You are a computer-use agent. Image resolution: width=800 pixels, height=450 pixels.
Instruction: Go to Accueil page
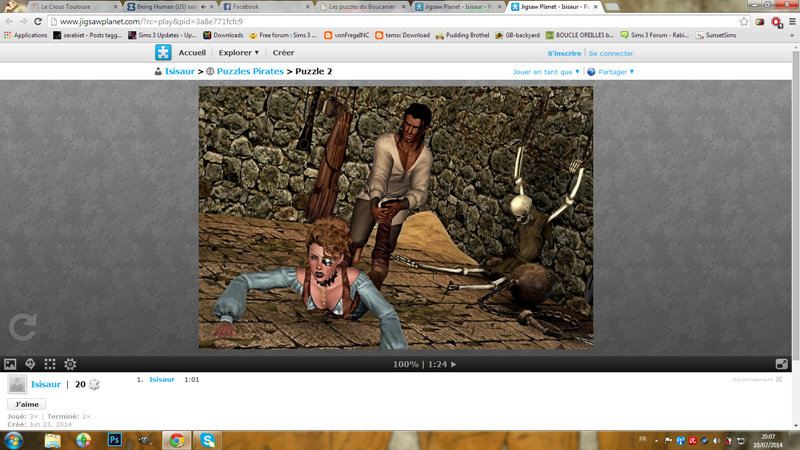(x=192, y=53)
